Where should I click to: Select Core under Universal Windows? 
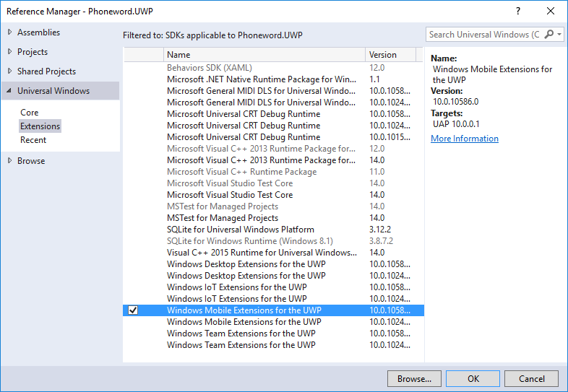[x=30, y=113]
